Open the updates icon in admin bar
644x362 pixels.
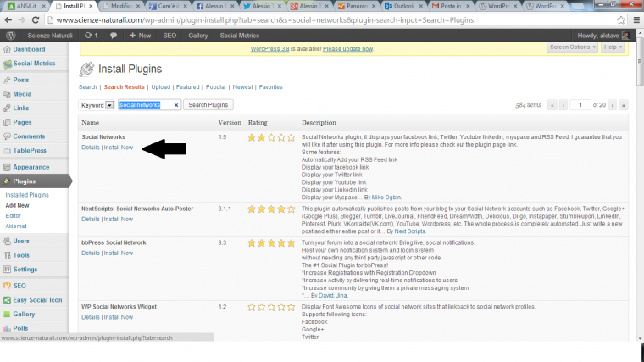point(91,36)
